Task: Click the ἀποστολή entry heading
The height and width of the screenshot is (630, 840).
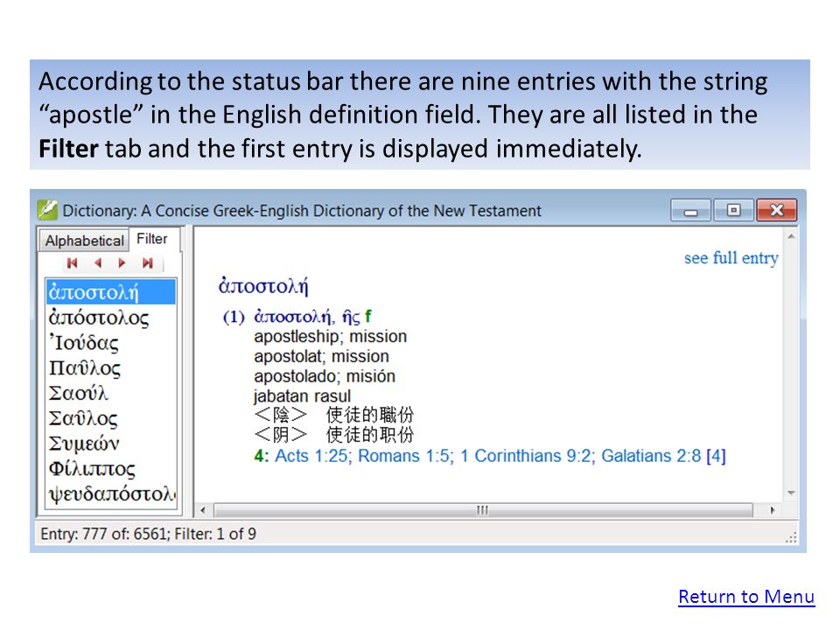Action: point(263,285)
